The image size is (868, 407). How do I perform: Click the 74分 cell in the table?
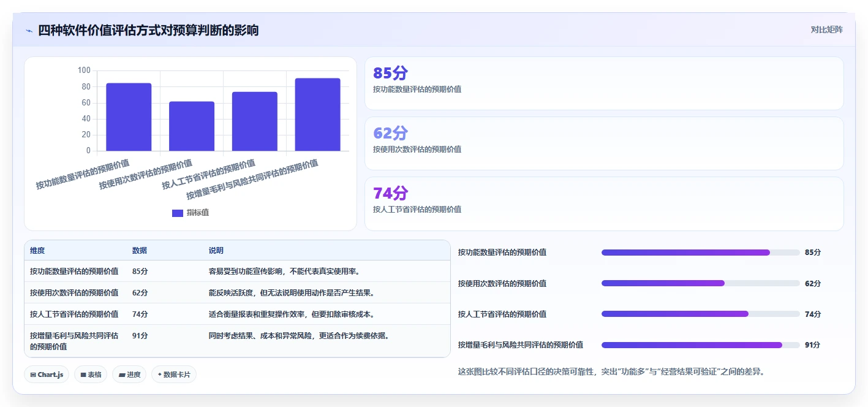(140, 314)
